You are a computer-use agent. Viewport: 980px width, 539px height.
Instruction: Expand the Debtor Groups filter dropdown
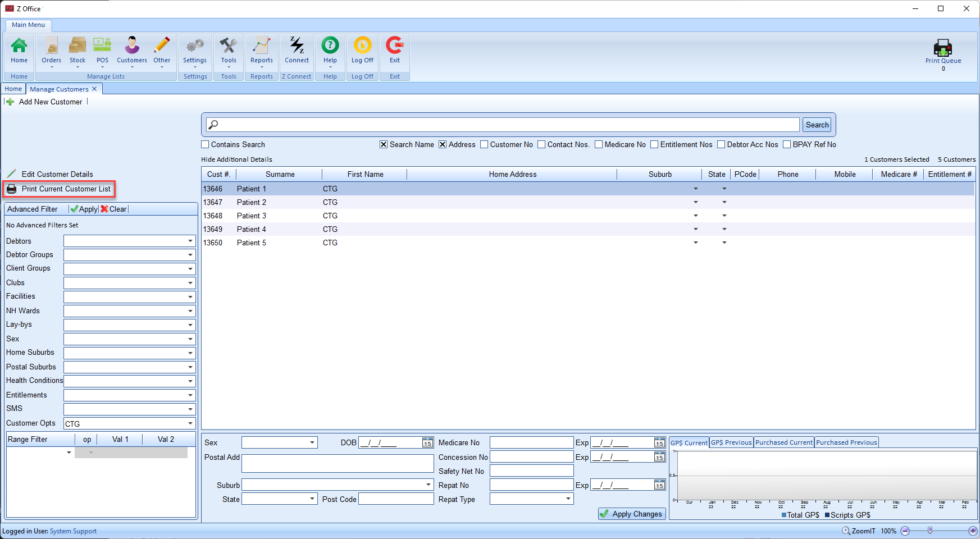pyautogui.click(x=190, y=255)
